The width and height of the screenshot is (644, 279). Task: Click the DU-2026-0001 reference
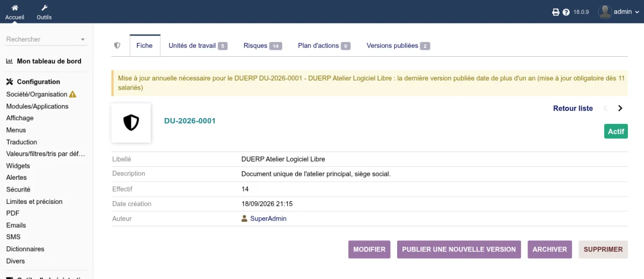[190, 121]
